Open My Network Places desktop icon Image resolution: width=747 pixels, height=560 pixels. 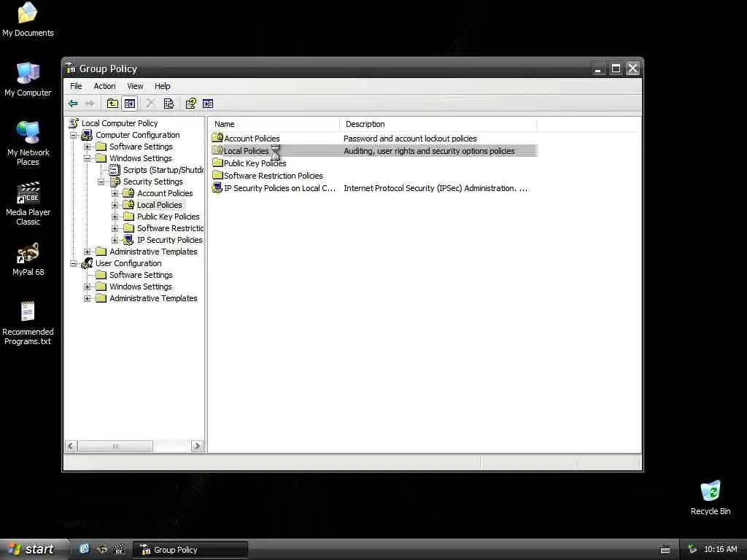coord(28,144)
